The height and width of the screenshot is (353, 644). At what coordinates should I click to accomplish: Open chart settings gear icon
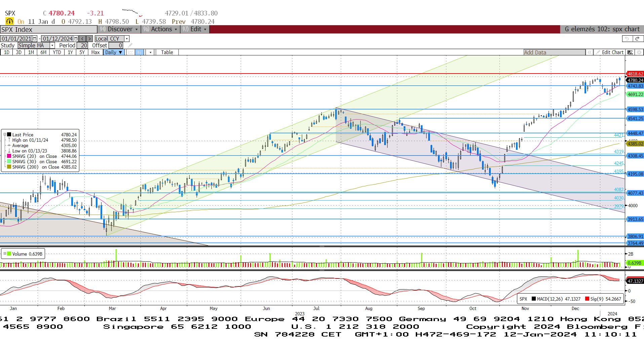(639, 52)
